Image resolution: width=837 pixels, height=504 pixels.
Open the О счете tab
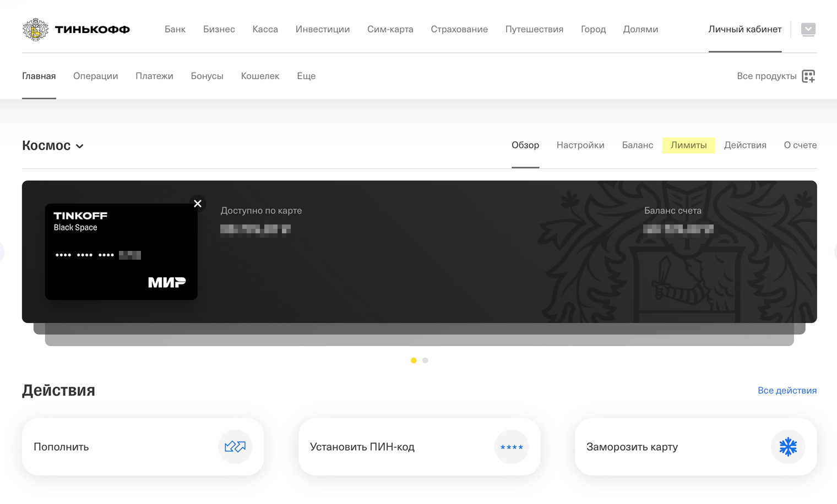800,145
